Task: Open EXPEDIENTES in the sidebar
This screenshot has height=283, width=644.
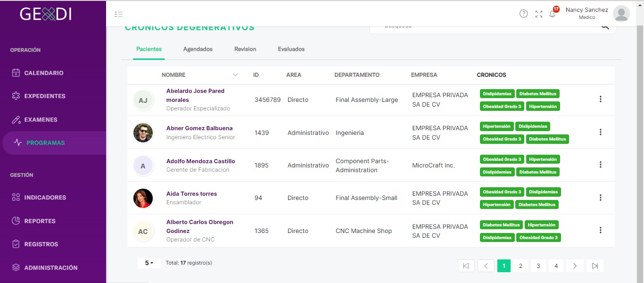Action: click(x=45, y=96)
